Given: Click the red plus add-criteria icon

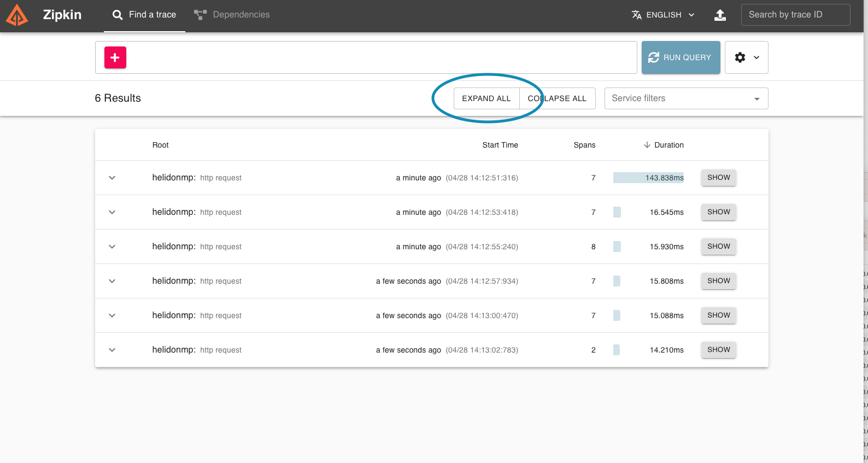Looking at the screenshot, I should pyautogui.click(x=115, y=57).
